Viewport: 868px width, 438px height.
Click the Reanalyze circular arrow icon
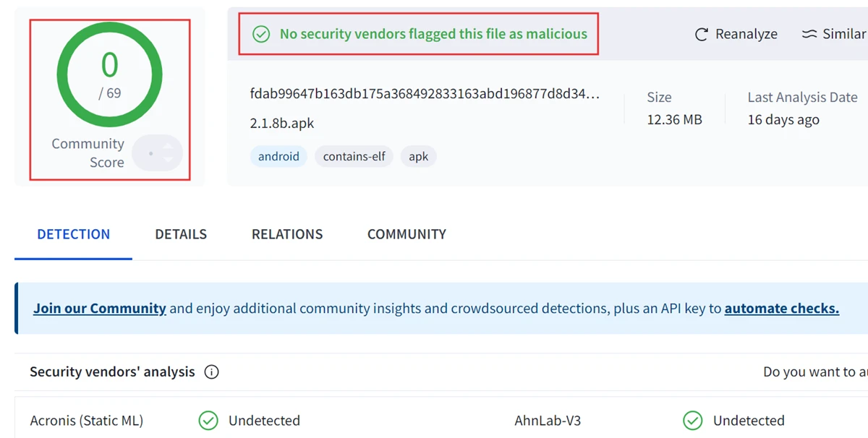coord(701,34)
